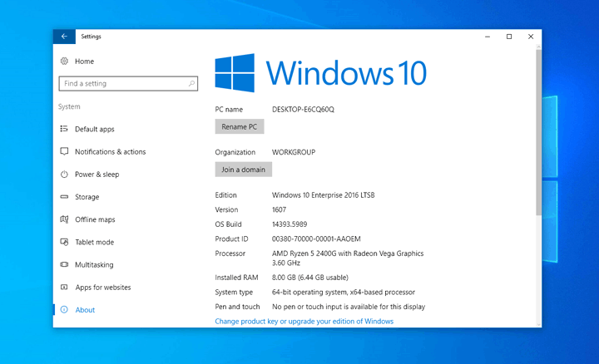Select Power & sleep section
This screenshot has height=364, width=599.
click(x=97, y=175)
